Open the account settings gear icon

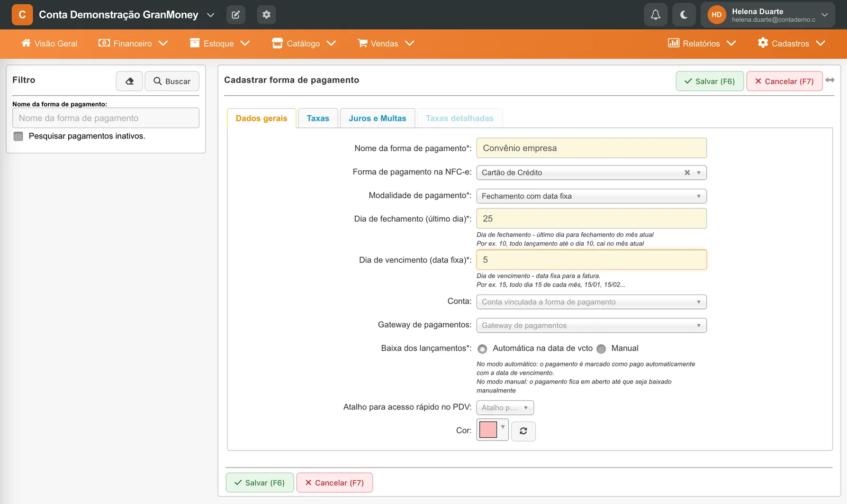pyautogui.click(x=266, y=15)
